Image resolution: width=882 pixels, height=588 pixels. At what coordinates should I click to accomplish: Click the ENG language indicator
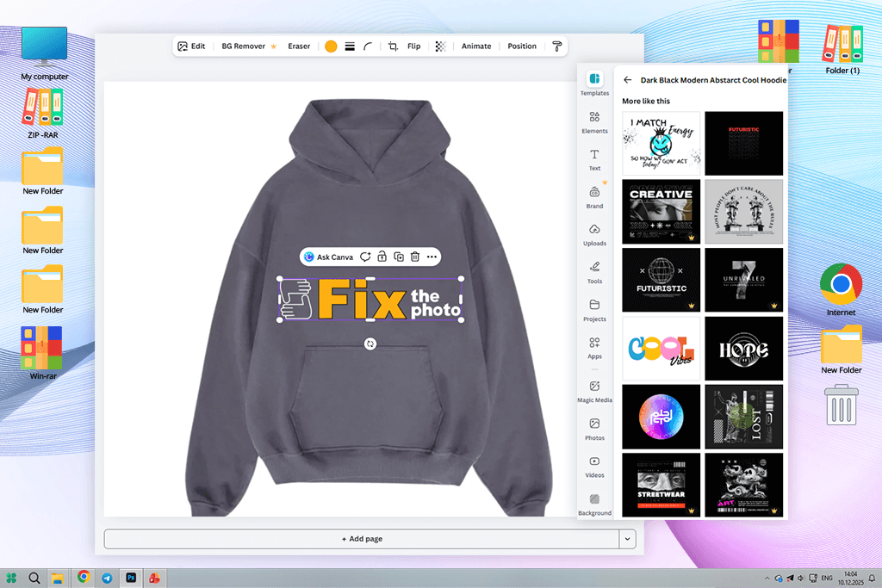pos(827,578)
